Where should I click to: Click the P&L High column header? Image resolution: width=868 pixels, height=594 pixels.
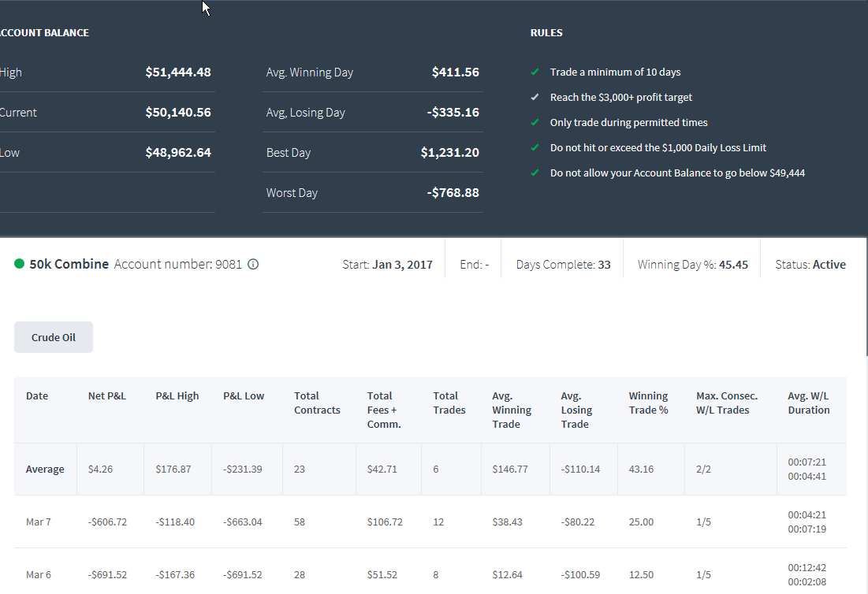point(177,396)
